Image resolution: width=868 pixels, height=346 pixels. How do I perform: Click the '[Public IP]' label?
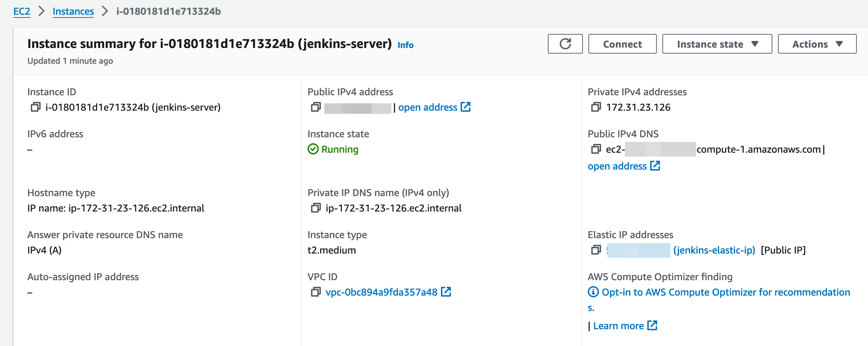(783, 250)
